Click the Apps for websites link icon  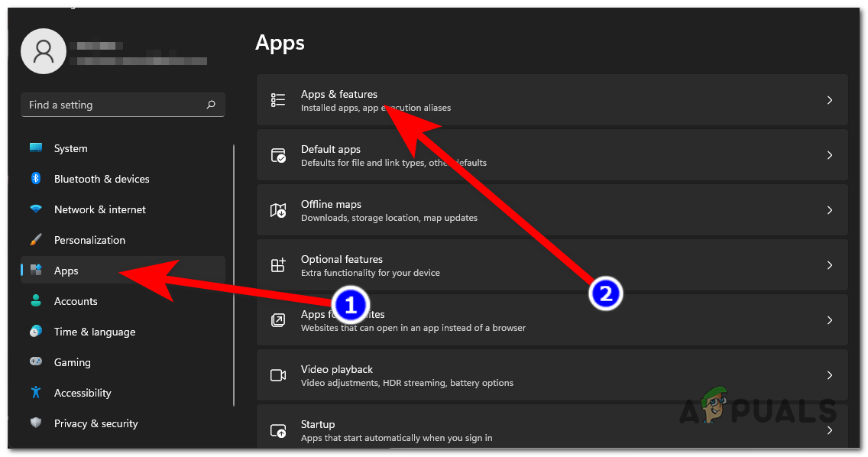(278, 319)
